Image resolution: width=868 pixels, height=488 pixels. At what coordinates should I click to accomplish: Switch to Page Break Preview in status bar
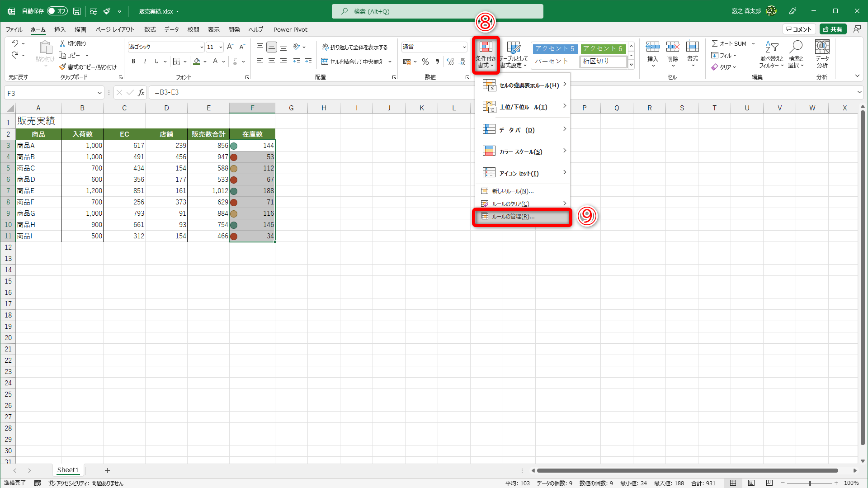pyautogui.click(x=769, y=483)
